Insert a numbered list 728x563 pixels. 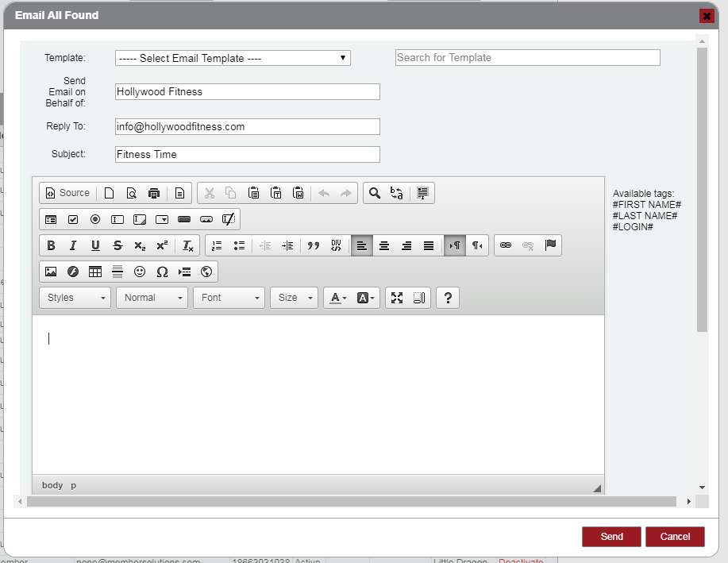[x=217, y=245]
